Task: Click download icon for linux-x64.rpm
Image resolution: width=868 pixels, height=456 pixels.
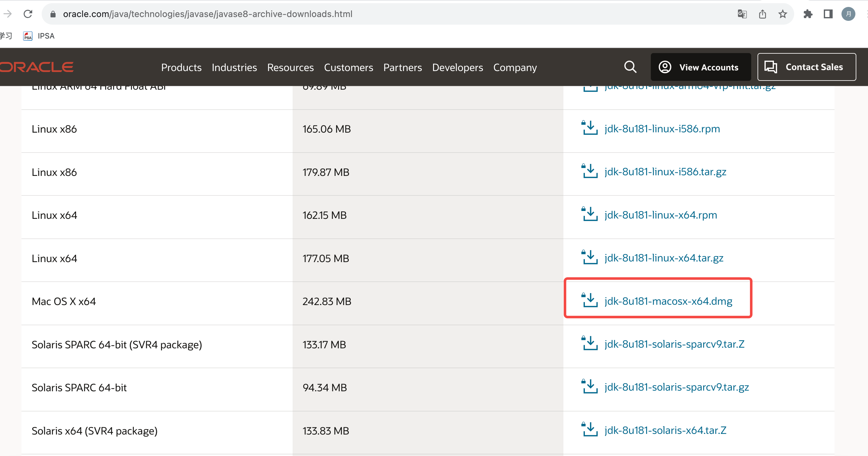Action: click(x=589, y=214)
